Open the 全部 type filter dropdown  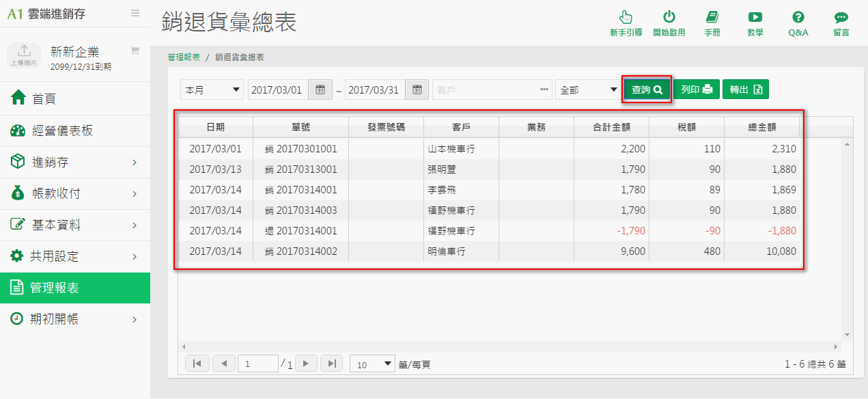click(587, 90)
